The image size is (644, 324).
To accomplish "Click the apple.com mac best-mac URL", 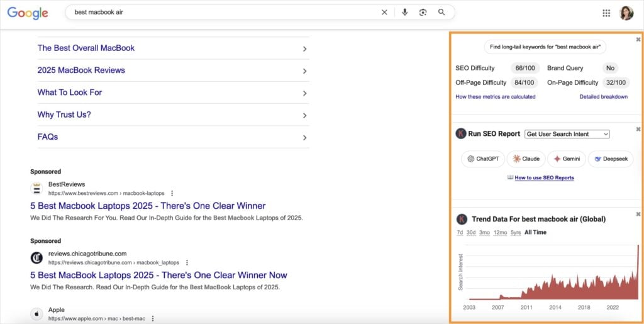I will coord(96,319).
